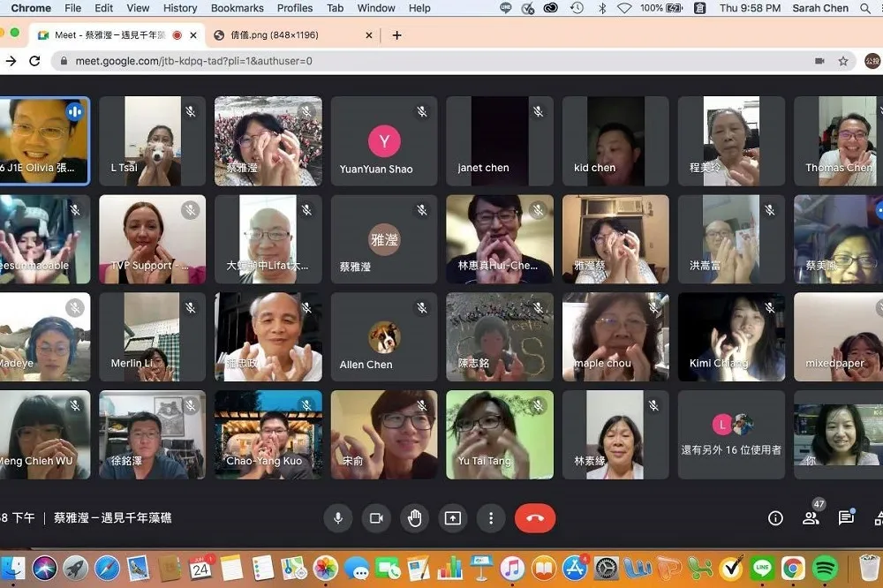Show the participants list with the 47 badge
This screenshot has height=588, width=883.
[x=811, y=517]
